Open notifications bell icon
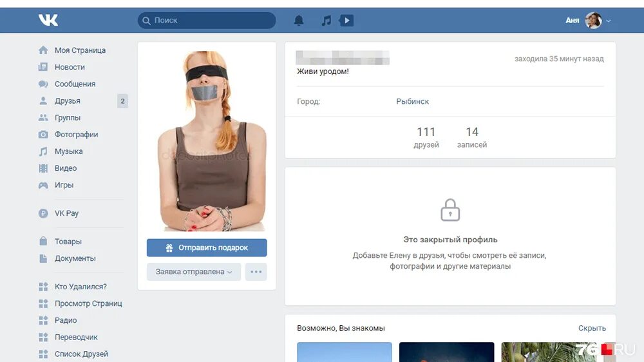Screen dimensions: 644x362 pyautogui.click(x=299, y=20)
